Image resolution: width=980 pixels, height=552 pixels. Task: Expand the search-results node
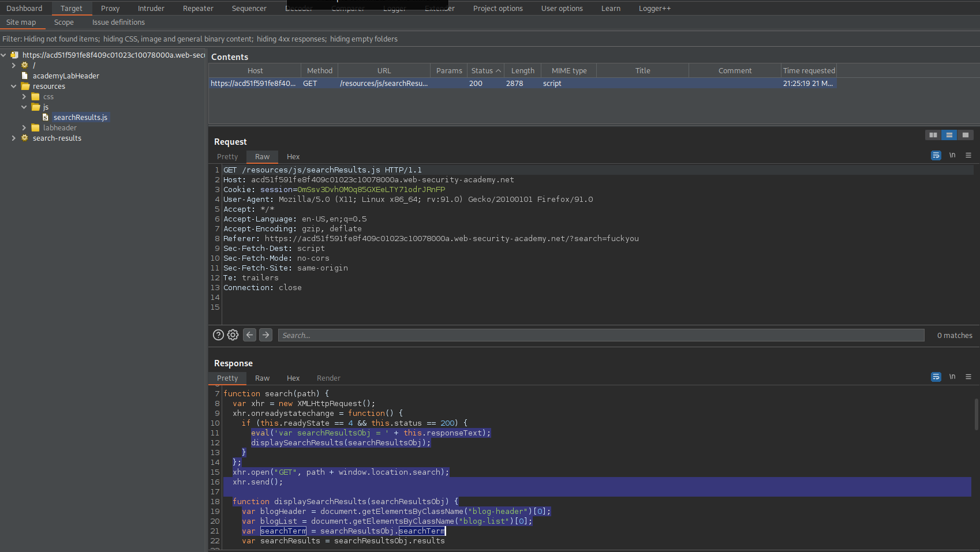[14, 138]
